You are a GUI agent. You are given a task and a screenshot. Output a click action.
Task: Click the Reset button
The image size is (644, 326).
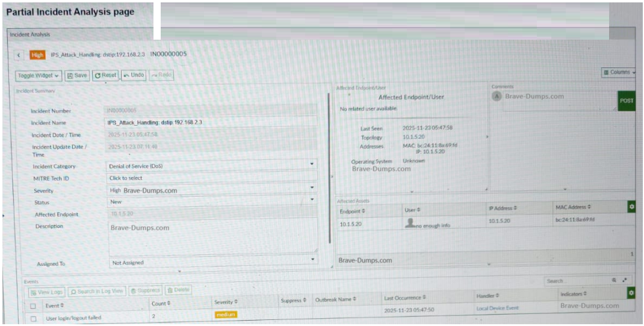105,76
